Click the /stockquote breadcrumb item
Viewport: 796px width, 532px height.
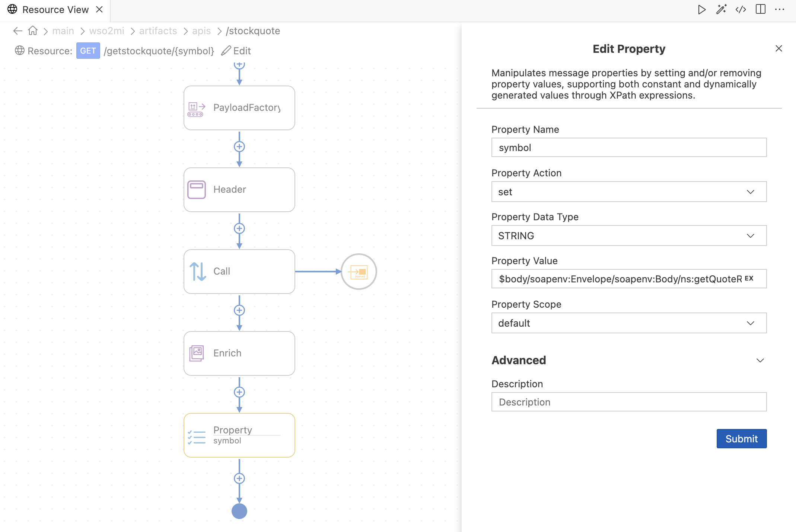(253, 31)
